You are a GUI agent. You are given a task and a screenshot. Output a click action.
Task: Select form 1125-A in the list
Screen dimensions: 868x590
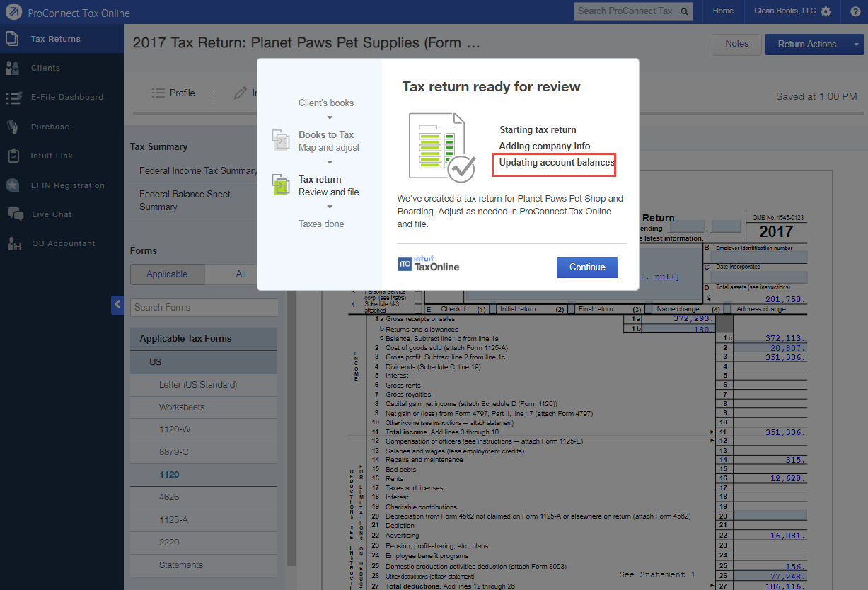pos(204,520)
